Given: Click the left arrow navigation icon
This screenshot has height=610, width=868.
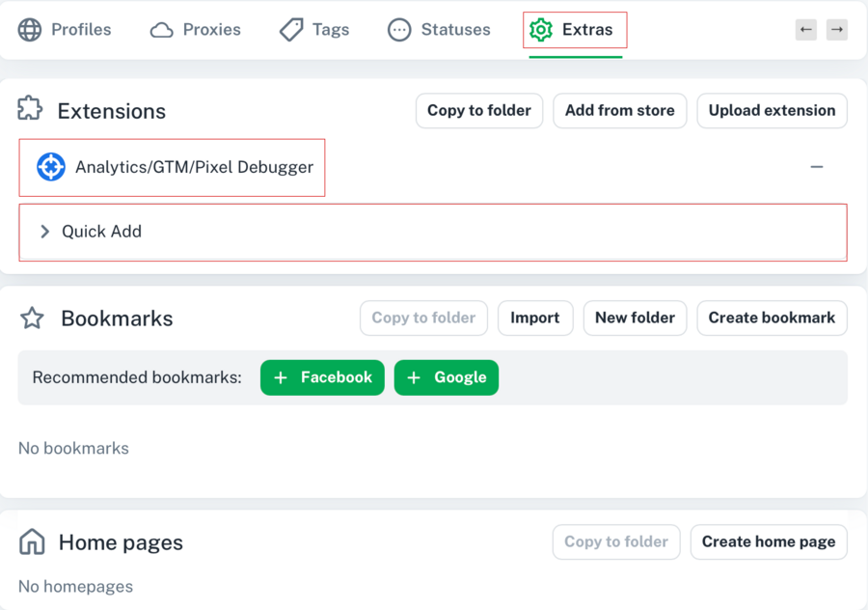Looking at the screenshot, I should click(x=806, y=30).
